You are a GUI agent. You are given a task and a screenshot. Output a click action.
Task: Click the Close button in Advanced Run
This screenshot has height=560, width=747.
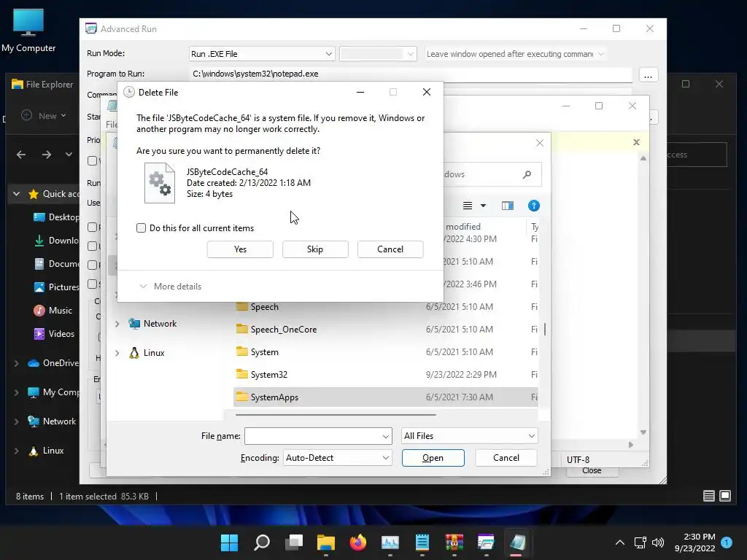[x=592, y=470]
